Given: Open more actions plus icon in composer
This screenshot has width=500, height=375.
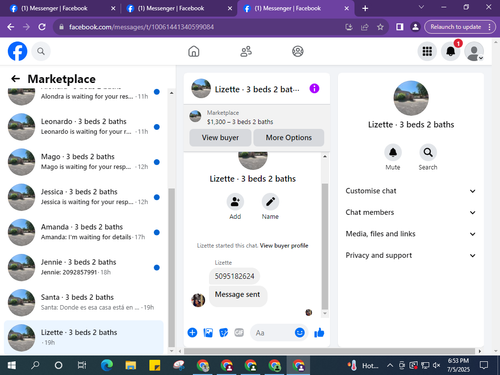Looking at the screenshot, I should 192,332.
